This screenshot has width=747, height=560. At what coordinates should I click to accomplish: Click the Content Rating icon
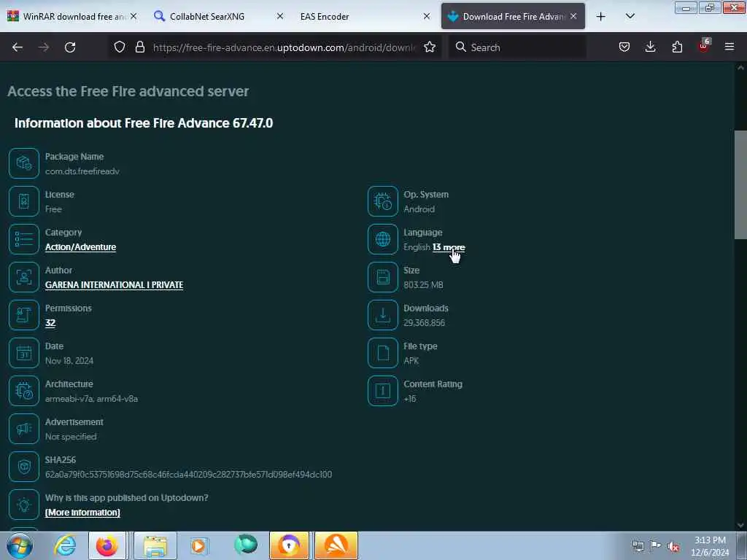[382, 391]
